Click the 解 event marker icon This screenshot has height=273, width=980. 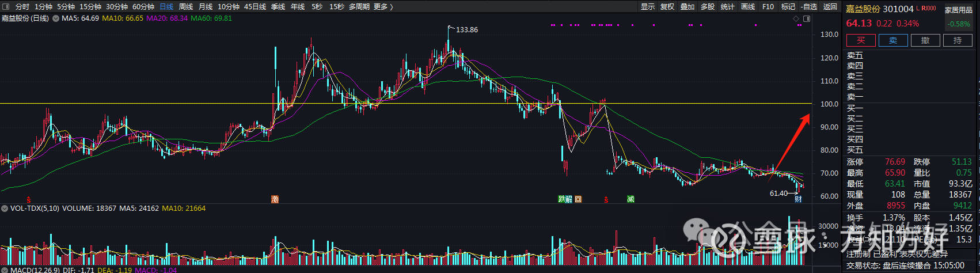[x=569, y=199]
